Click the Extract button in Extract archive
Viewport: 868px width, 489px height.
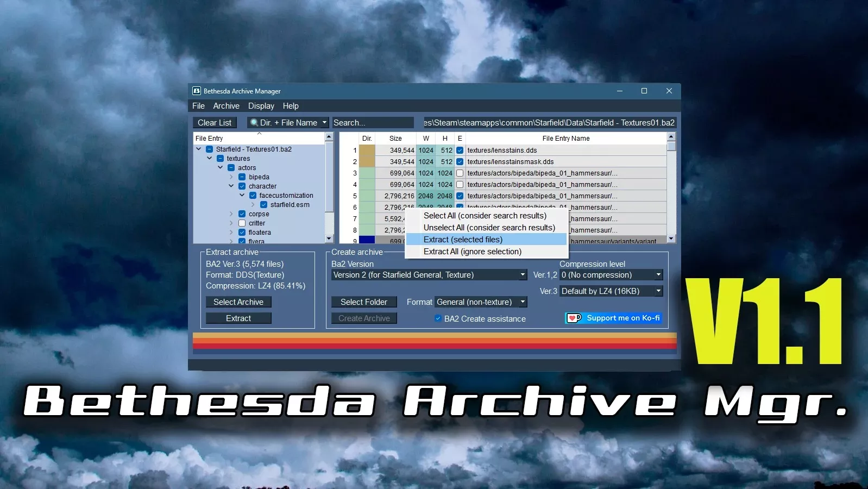[238, 318]
